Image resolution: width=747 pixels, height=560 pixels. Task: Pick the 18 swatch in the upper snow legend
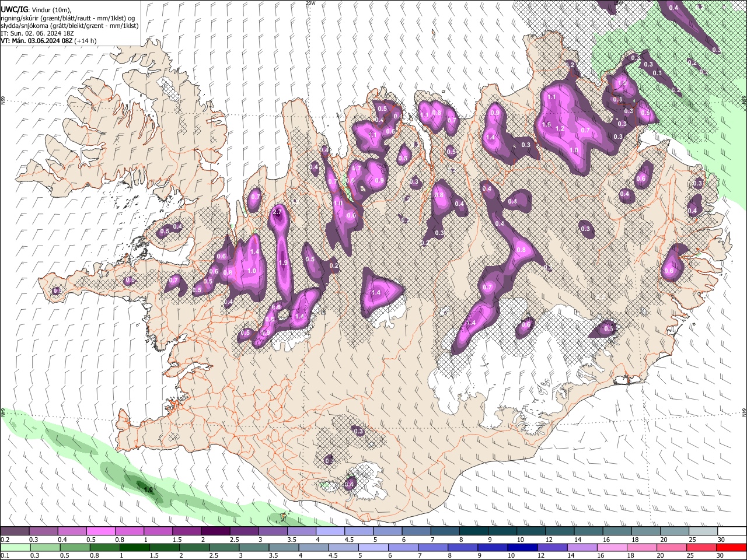coord(646,531)
